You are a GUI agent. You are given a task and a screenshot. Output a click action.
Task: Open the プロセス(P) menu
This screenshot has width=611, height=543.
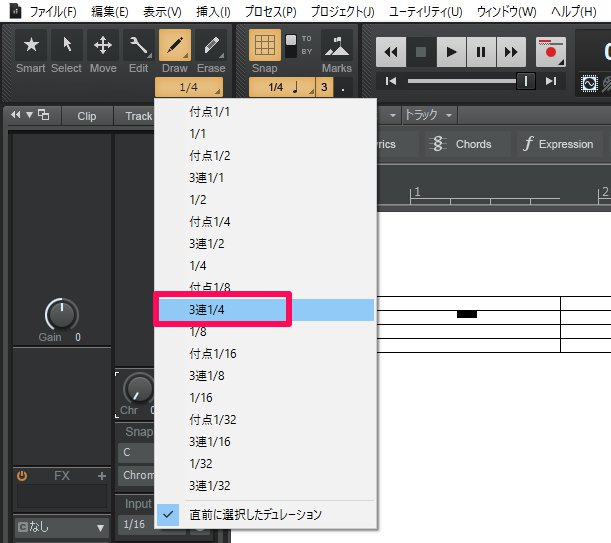tap(270, 12)
